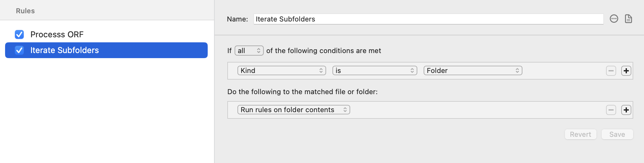
Task: Disable the Processs ORF rule checkbox
Action: coord(19,34)
